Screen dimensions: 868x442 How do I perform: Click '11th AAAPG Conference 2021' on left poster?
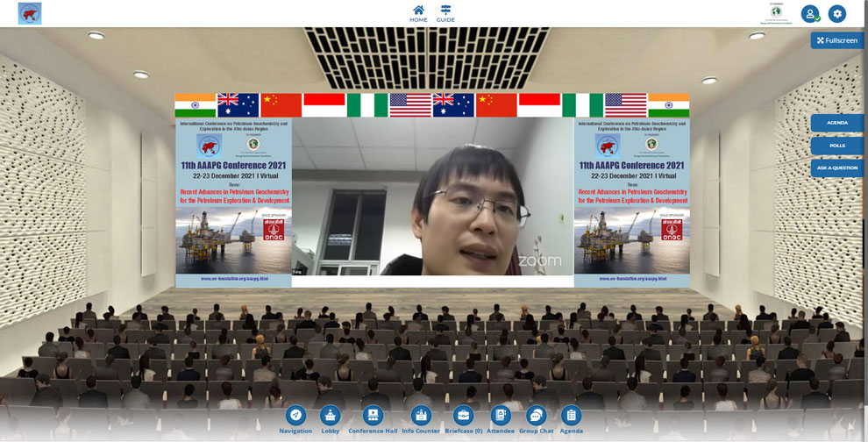point(233,165)
